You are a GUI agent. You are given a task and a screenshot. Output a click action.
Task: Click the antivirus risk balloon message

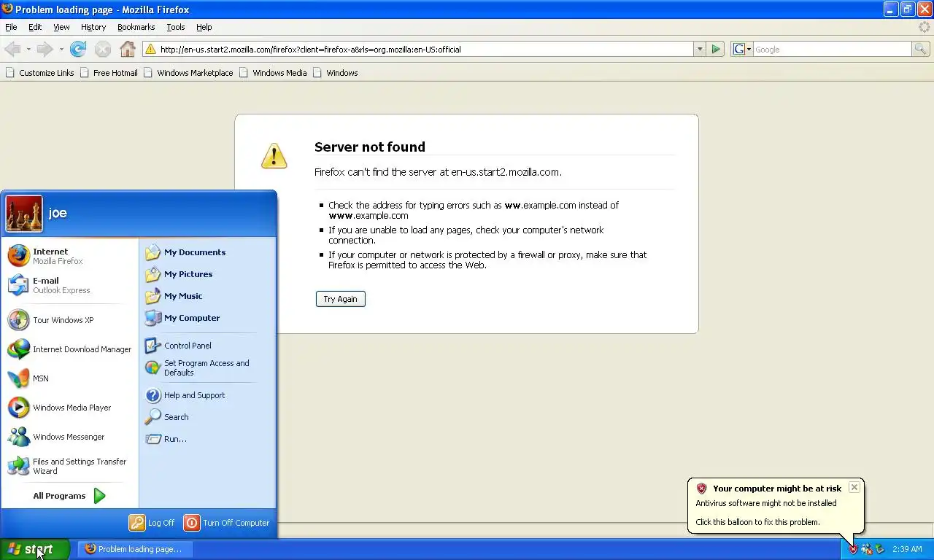[x=776, y=506]
